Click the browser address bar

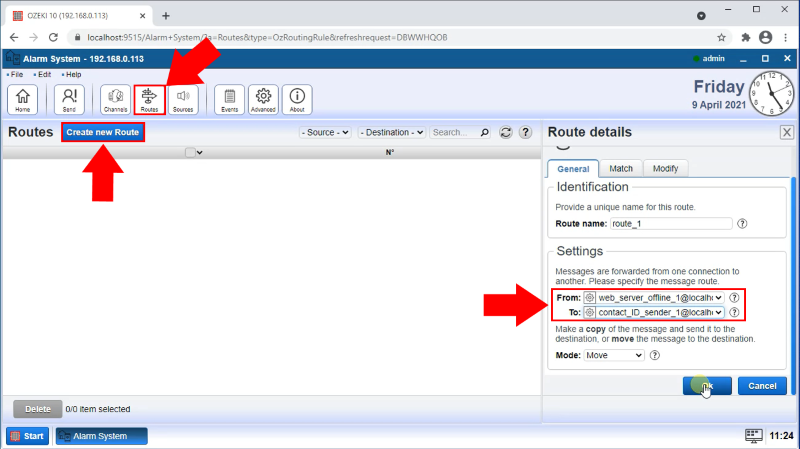(x=393, y=37)
